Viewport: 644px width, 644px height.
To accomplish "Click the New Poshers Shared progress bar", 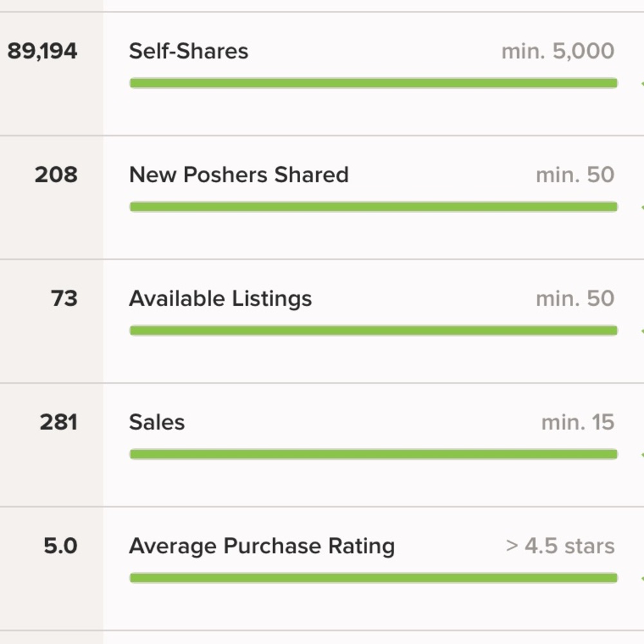I will (x=374, y=207).
